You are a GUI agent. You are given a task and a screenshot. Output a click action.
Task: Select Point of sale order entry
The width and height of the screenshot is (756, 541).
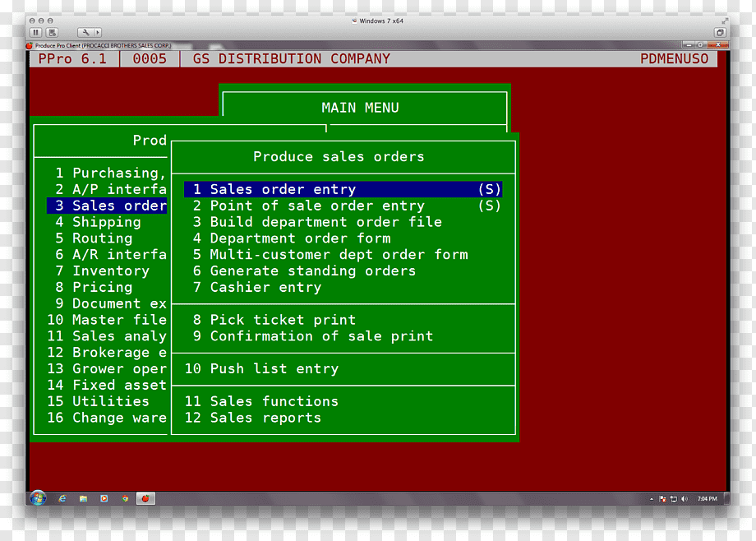(343, 206)
